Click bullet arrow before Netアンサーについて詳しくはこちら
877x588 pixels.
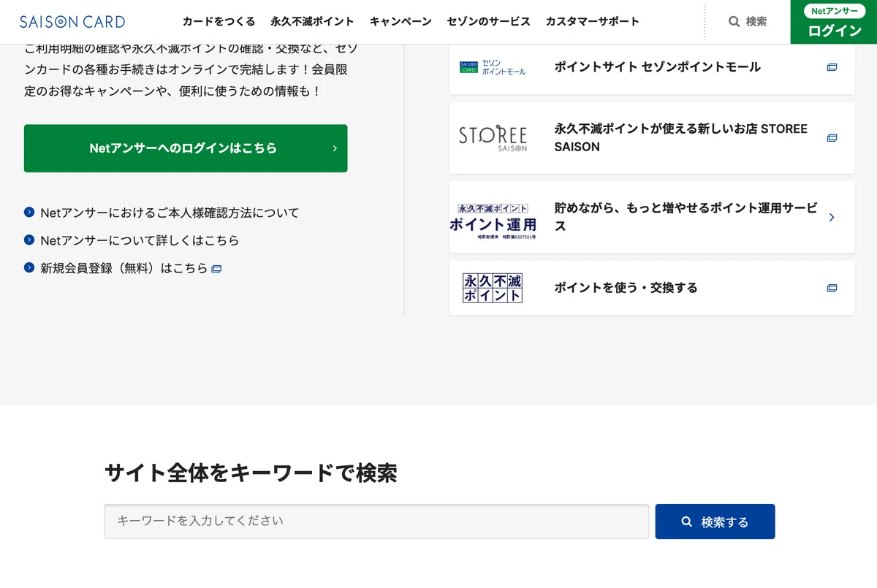29,240
